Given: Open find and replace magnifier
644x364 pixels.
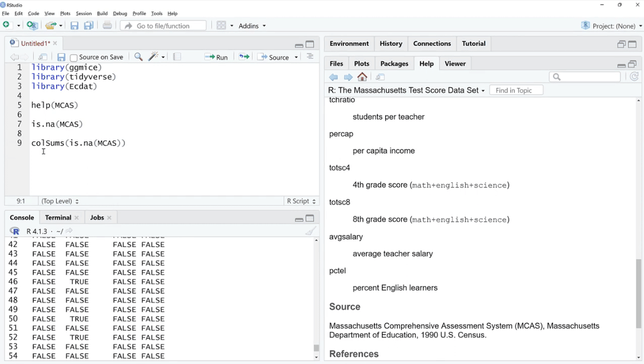Looking at the screenshot, I should [138, 57].
